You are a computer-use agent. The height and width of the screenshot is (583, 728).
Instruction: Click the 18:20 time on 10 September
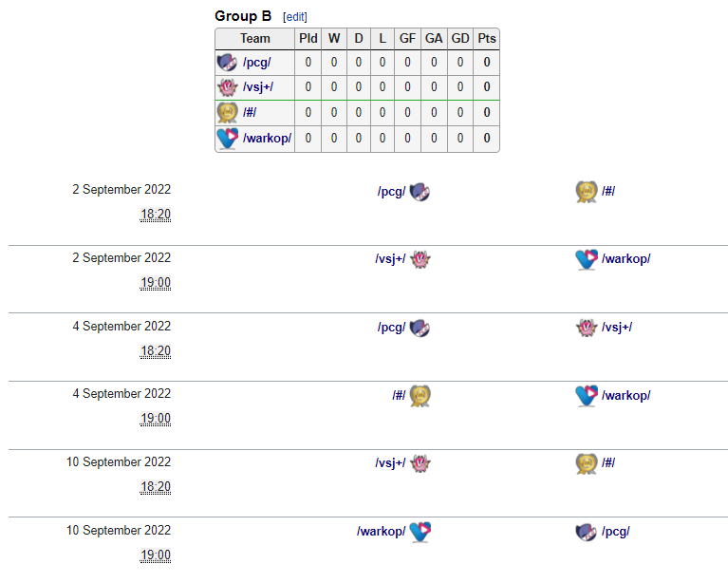156,487
